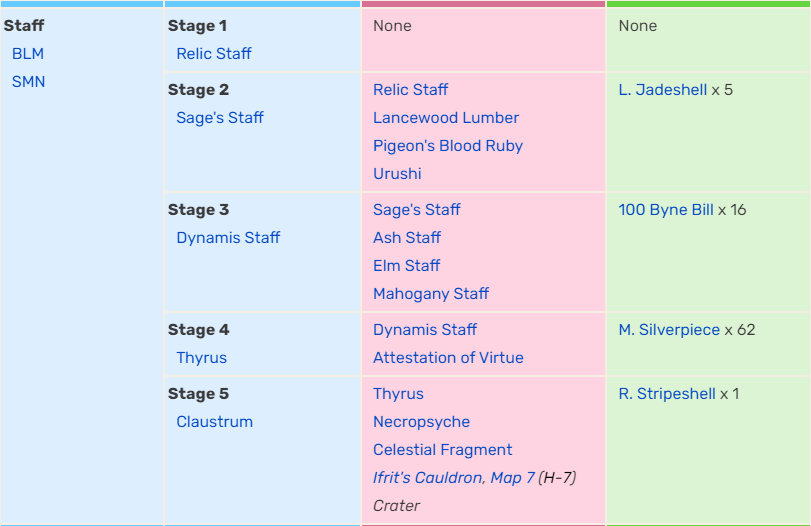
Task: Open the Necropsyche item link
Action: [421, 422]
